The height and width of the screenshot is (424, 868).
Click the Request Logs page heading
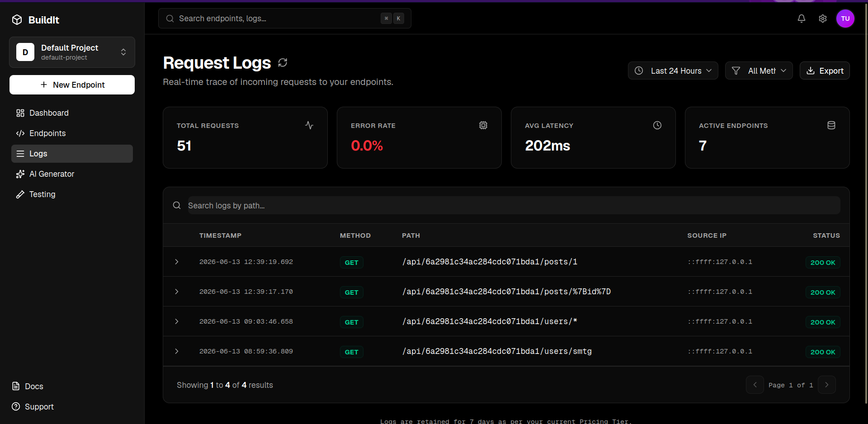pos(217,63)
